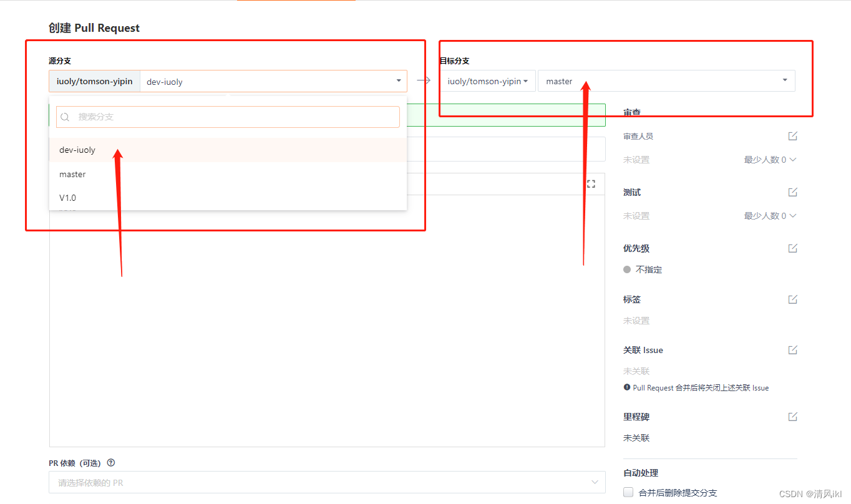The image size is (851, 504).
Task: Click the PR 依赖 help question icon
Action: (x=111, y=463)
